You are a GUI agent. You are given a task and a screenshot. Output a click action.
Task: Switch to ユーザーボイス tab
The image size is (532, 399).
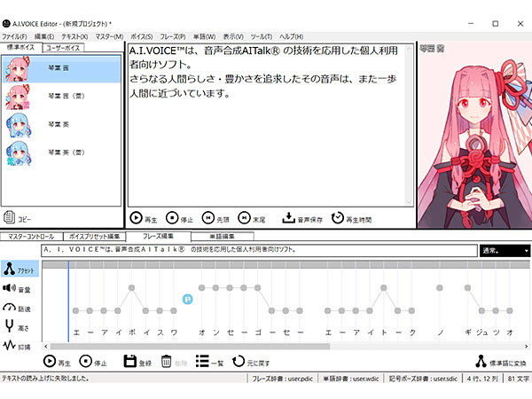63,48
